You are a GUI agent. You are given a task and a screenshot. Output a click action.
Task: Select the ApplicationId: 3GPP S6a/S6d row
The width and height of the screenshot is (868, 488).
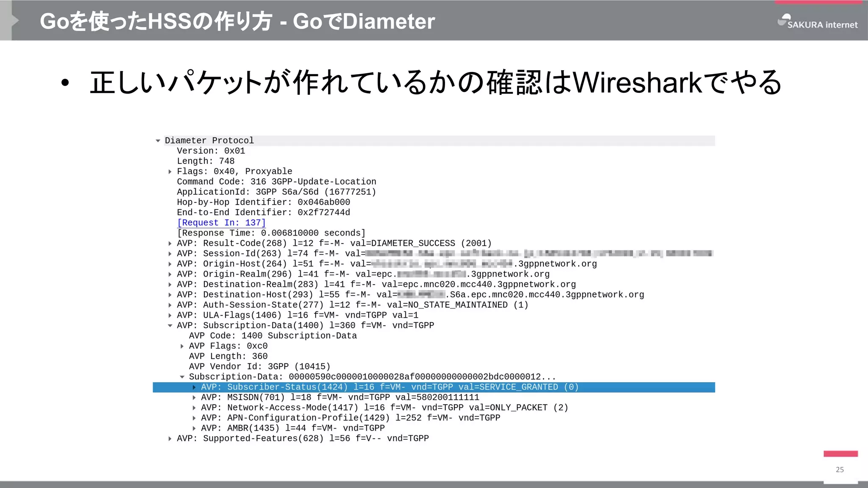(276, 192)
